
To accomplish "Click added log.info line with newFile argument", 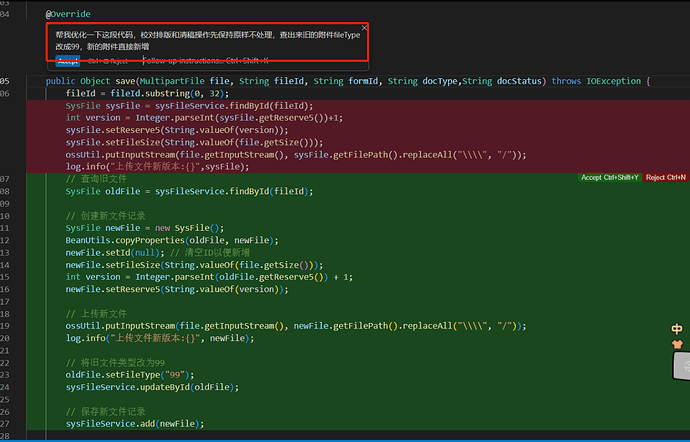I will 160,338.
